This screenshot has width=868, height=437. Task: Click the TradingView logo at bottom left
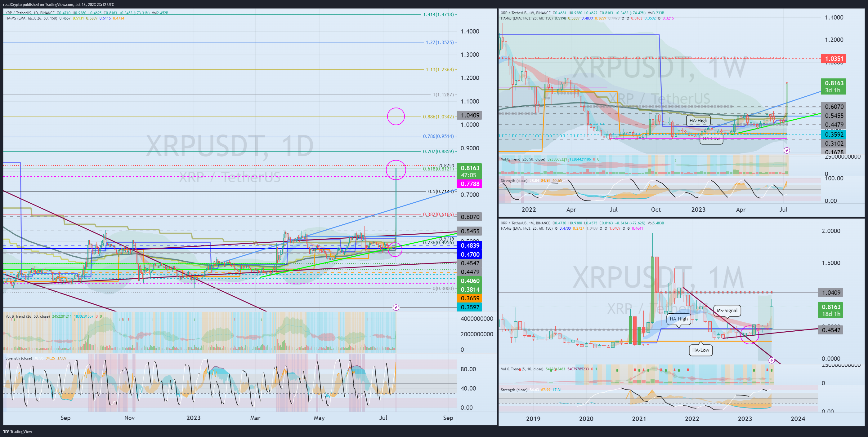click(x=17, y=431)
